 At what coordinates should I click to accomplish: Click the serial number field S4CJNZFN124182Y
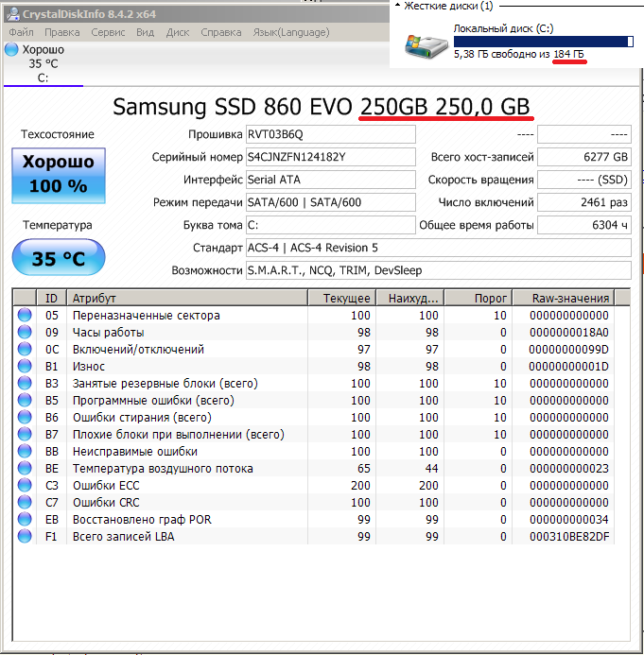331,157
